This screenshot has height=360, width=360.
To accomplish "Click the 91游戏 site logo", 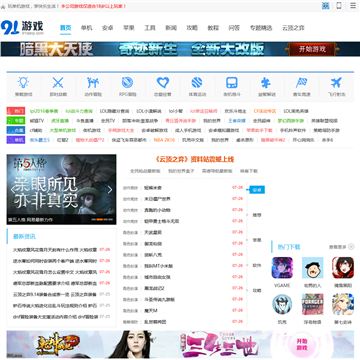I will [x=22, y=28].
